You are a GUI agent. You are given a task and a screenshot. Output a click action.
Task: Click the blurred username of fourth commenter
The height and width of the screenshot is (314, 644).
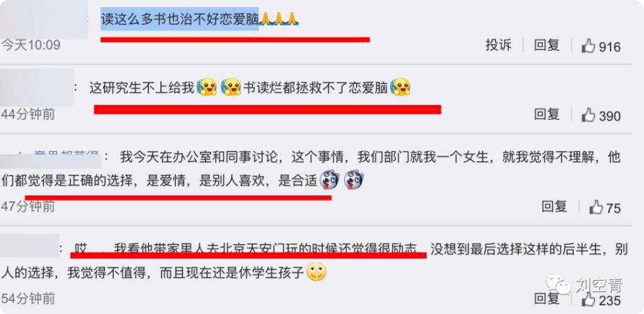tap(30, 246)
